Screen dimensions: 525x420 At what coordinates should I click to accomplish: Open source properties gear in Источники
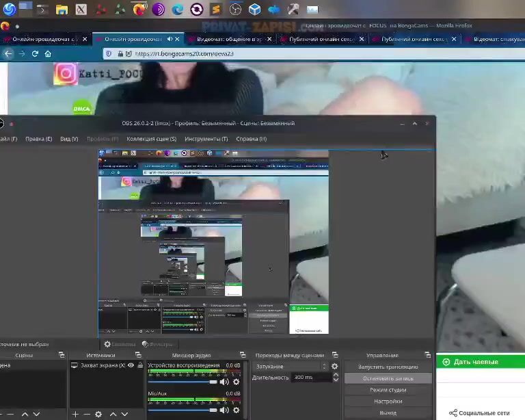(x=98, y=414)
